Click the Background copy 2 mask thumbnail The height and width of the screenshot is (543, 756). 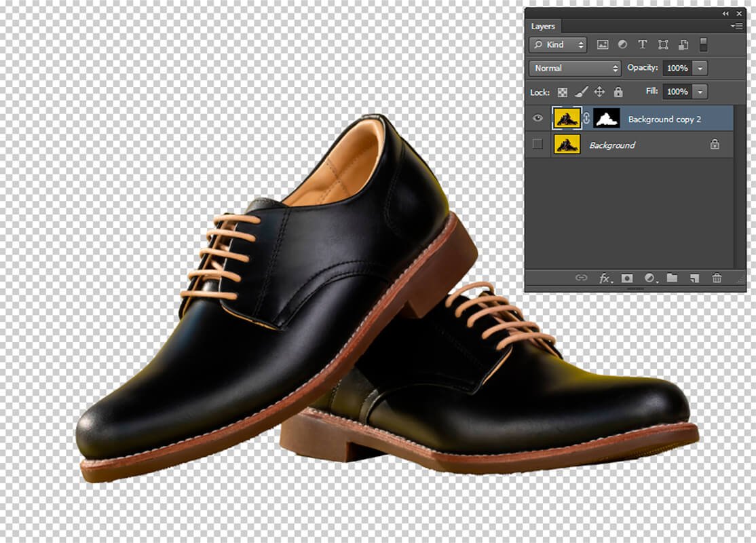[x=606, y=119]
